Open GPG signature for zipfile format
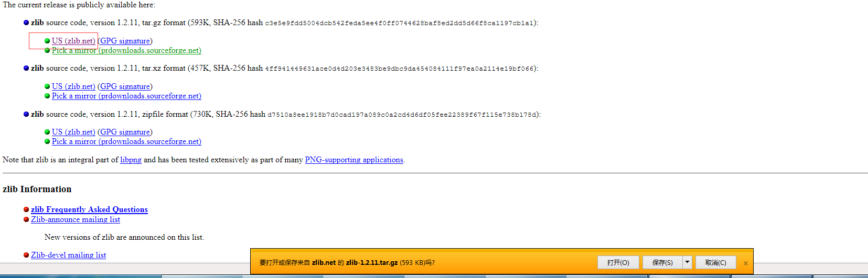This screenshot has height=278, width=868. pos(125,132)
